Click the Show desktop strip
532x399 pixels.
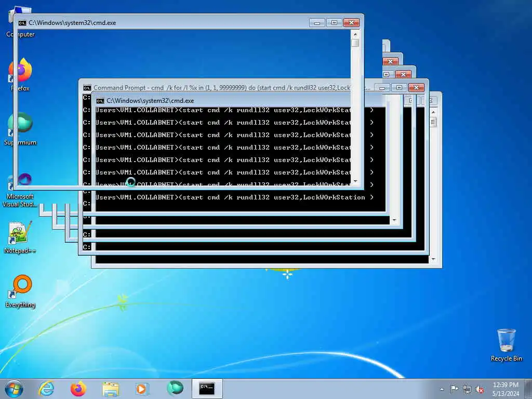[528, 389]
